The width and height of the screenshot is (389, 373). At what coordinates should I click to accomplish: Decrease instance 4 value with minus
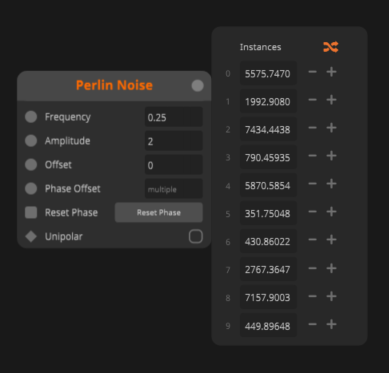click(x=312, y=184)
